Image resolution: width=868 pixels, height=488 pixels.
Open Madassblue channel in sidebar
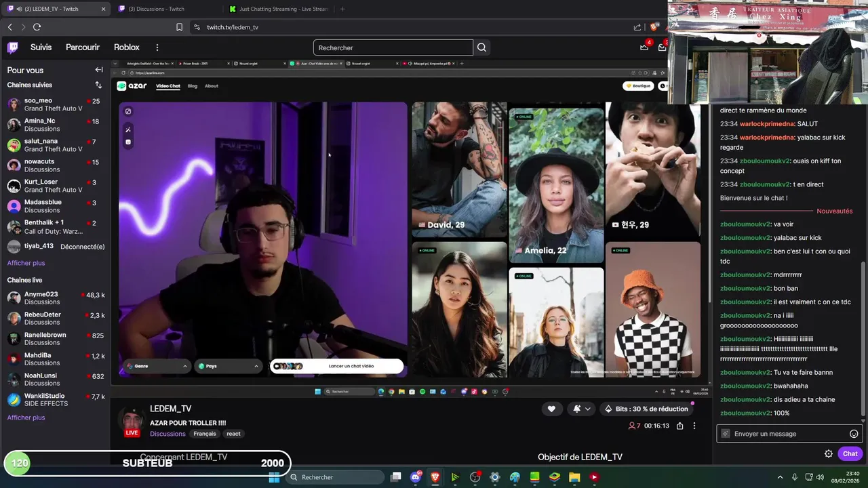[x=56, y=206]
